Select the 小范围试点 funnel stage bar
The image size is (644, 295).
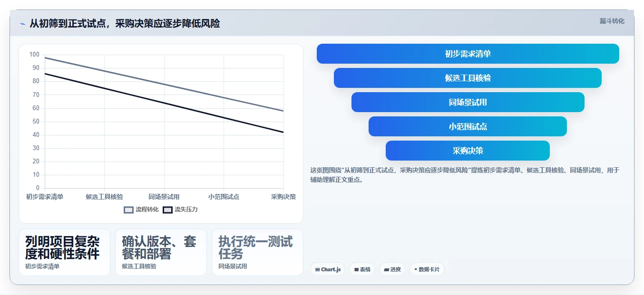pos(468,126)
